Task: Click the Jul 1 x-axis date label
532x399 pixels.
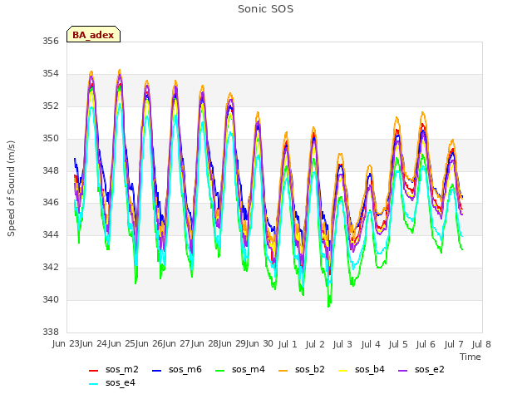Action: click(x=288, y=345)
